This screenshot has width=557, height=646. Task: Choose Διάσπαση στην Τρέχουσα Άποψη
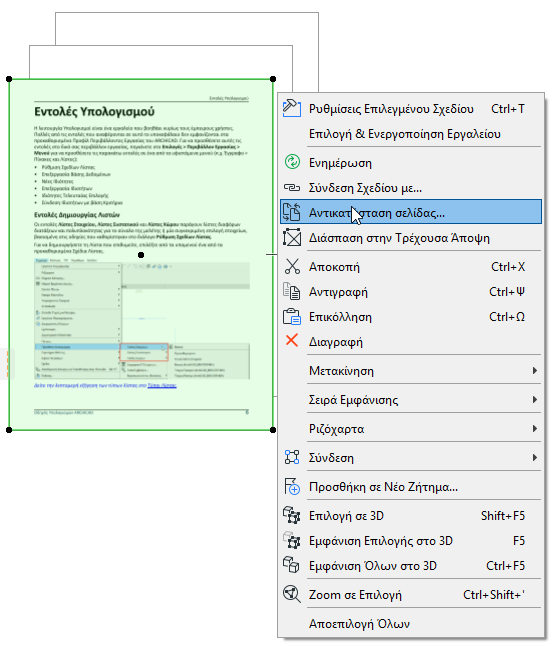click(411, 238)
